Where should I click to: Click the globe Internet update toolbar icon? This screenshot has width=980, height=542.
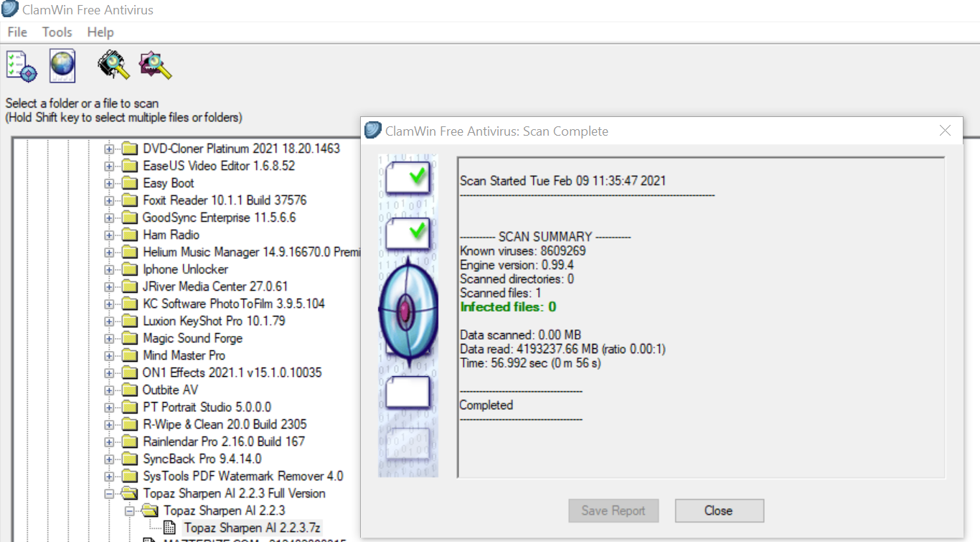point(62,65)
